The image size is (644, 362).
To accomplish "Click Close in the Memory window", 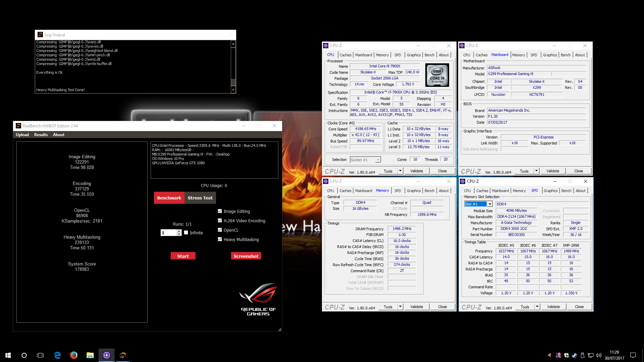I will point(442,307).
